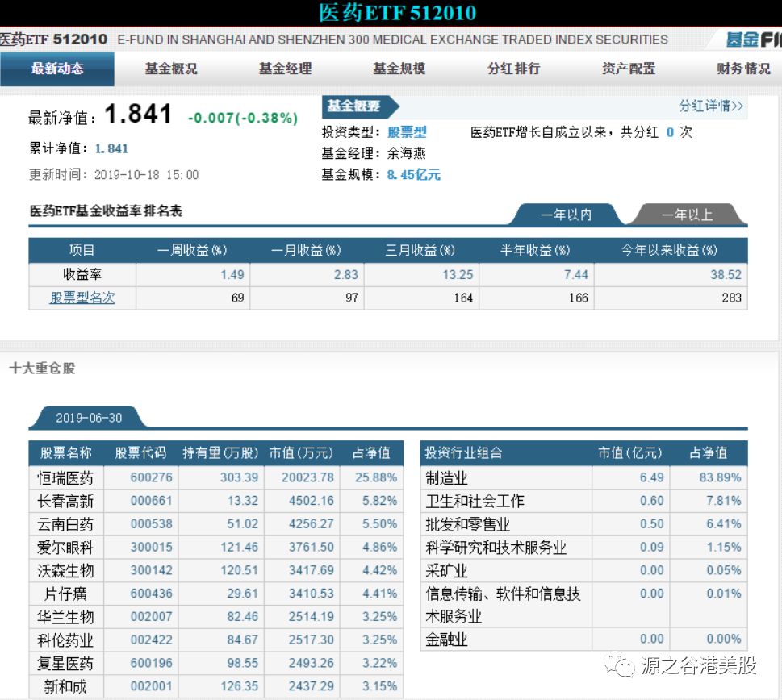The height and width of the screenshot is (700, 782).
Task: Click the 基金 logo at top right
Action: click(753, 40)
